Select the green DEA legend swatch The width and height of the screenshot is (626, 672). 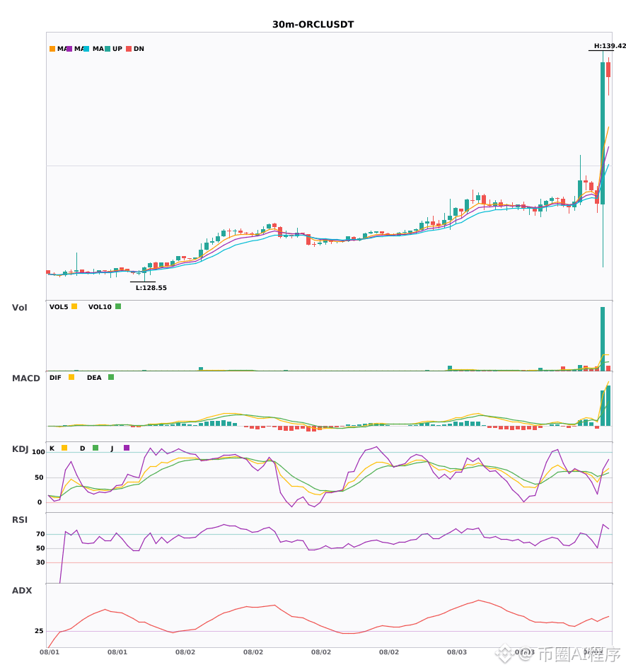tap(111, 377)
